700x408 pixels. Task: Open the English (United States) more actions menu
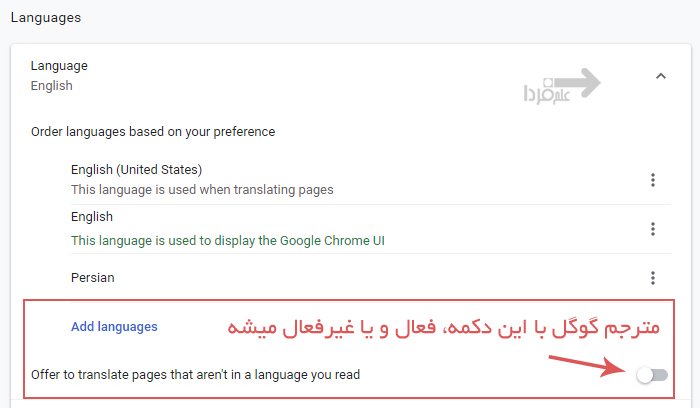coord(652,180)
